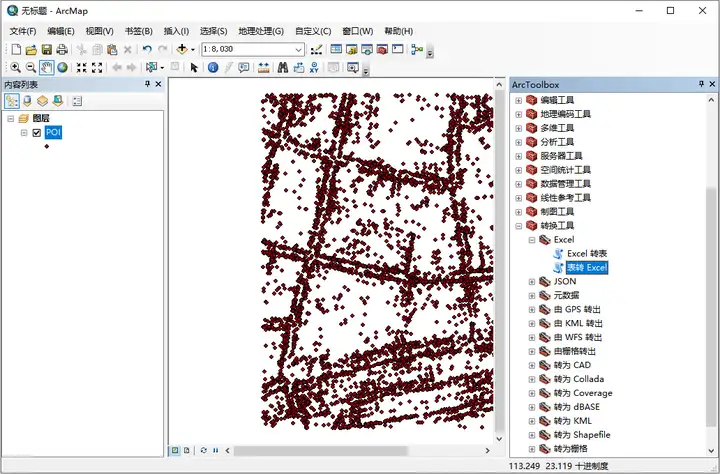Image resolution: width=720 pixels, height=474 pixels.
Task: Open the Find binoculars tool
Action: [283, 67]
